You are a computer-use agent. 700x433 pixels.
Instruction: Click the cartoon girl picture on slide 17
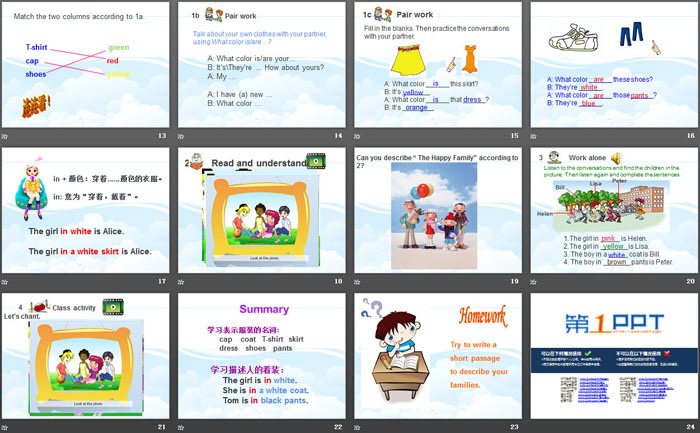(32, 189)
